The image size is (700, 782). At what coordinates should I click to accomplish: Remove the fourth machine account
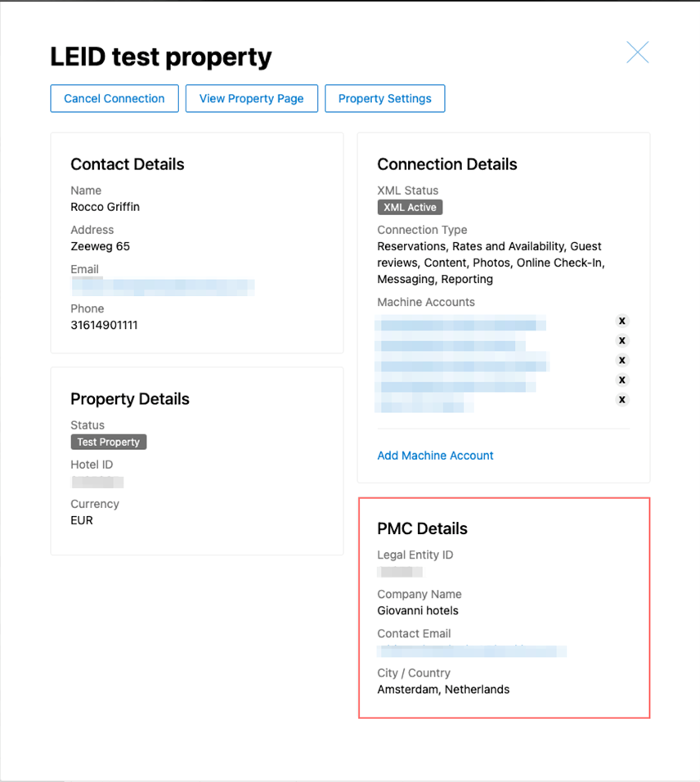pyautogui.click(x=621, y=380)
